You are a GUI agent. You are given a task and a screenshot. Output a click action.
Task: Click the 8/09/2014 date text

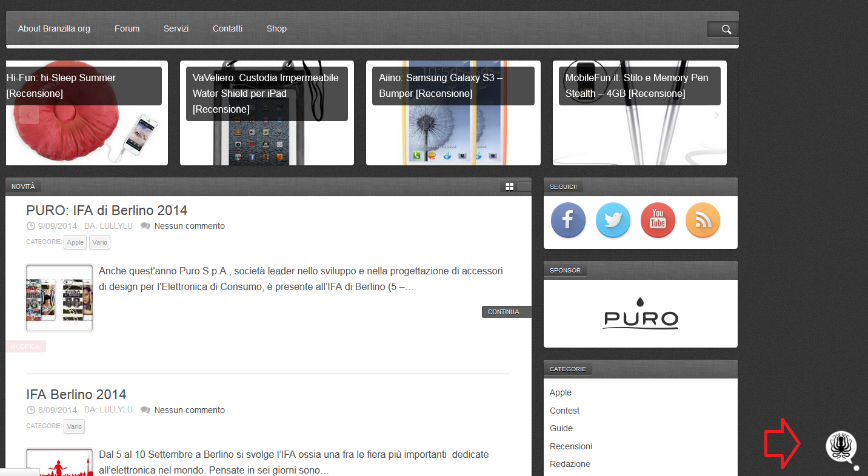(58, 410)
